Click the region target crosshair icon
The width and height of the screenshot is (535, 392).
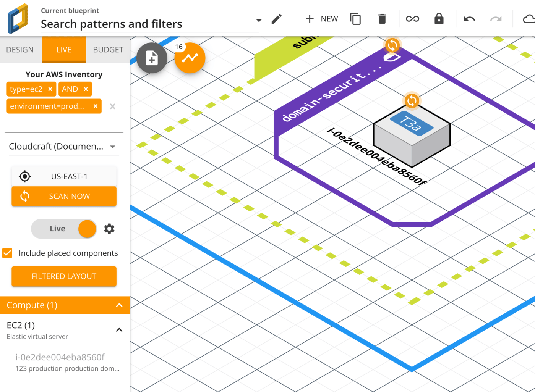point(25,176)
